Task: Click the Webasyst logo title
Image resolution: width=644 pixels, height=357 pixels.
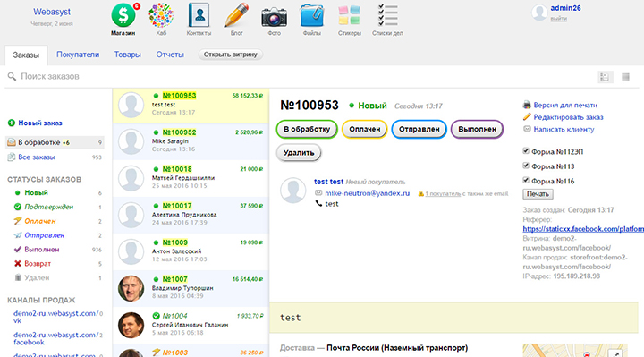Action: pos(52,12)
